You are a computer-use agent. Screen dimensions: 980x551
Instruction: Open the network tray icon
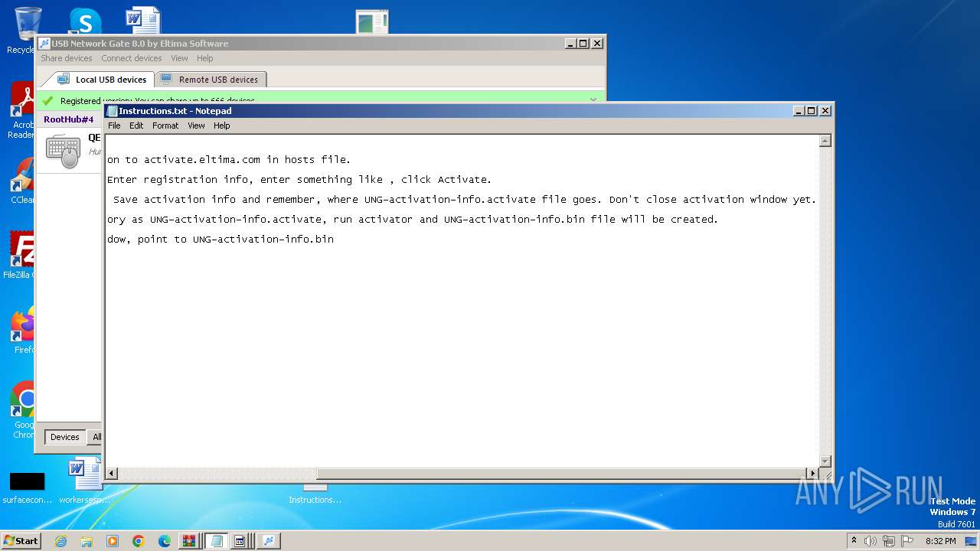889,541
